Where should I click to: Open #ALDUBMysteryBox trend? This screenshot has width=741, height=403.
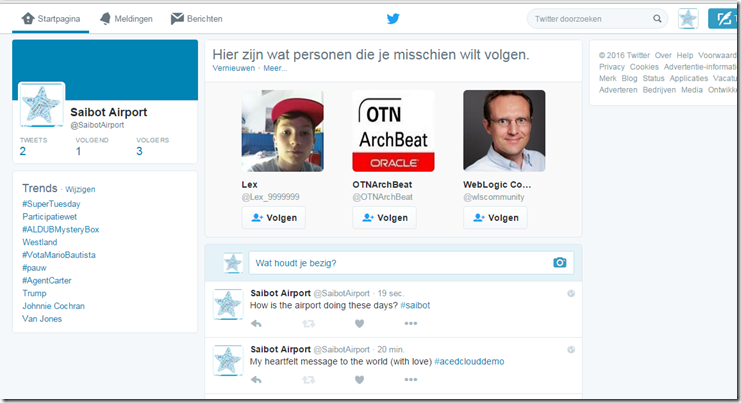click(x=60, y=230)
